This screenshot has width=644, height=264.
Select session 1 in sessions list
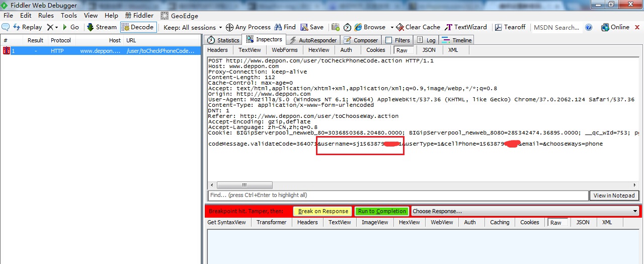[101, 51]
